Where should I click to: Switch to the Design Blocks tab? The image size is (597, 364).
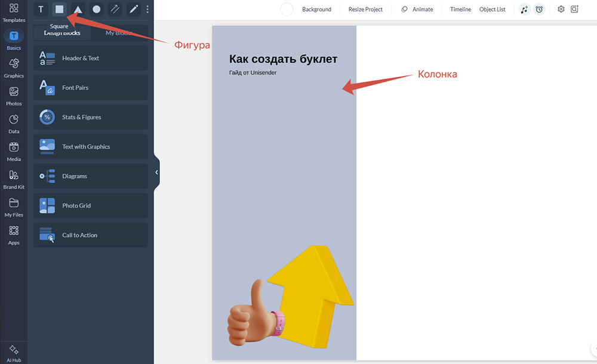click(62, 33)
